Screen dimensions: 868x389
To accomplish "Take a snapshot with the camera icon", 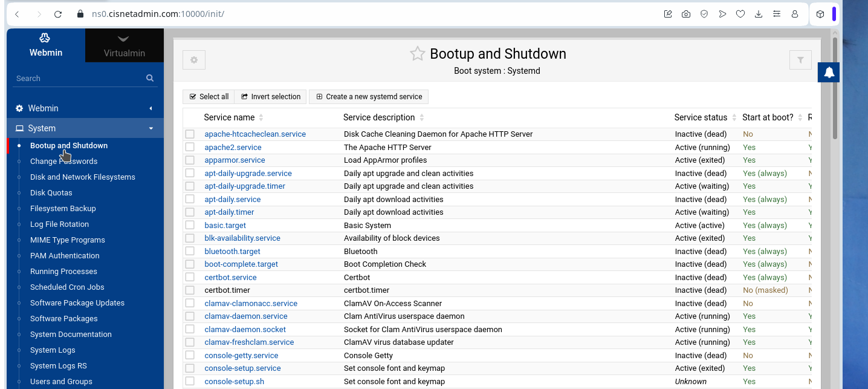I will pyautogui.click(x=686, y=14).
